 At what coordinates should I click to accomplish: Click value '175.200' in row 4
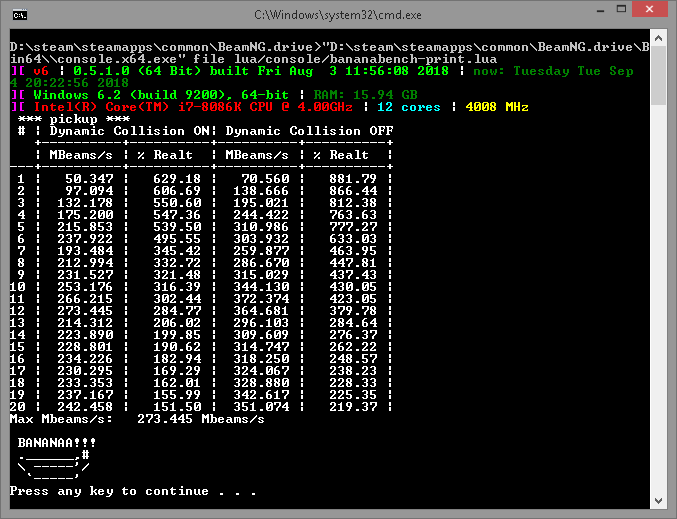(85, 215)
